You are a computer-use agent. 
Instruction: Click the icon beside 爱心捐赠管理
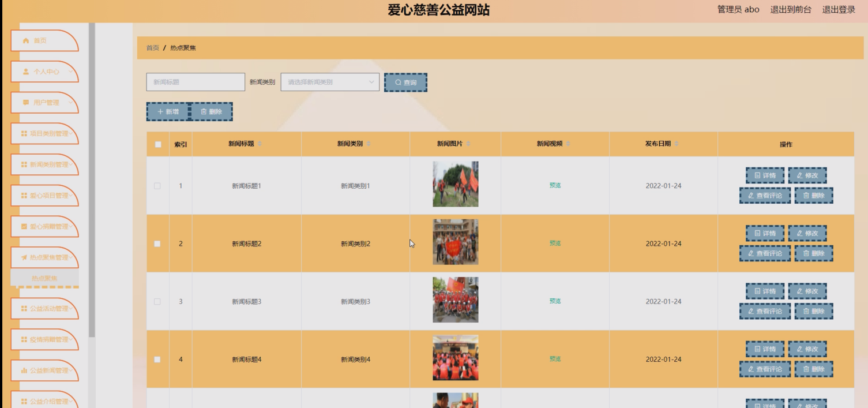(24, 226)
